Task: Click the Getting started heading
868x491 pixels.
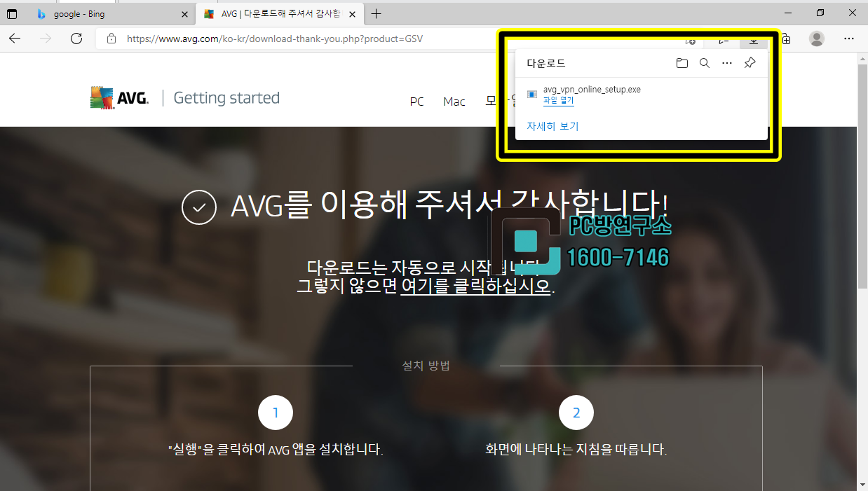Action: click(226, 98)
